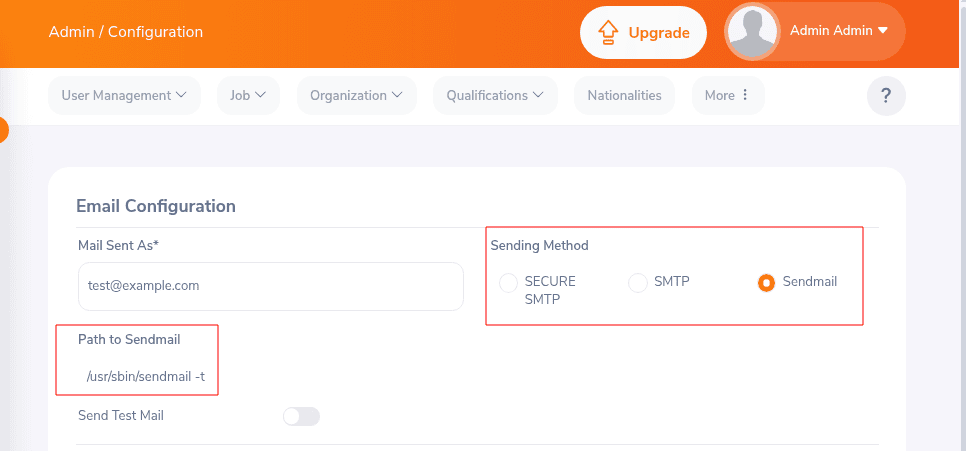Click the More vertical dots icon

click(746, 96)
